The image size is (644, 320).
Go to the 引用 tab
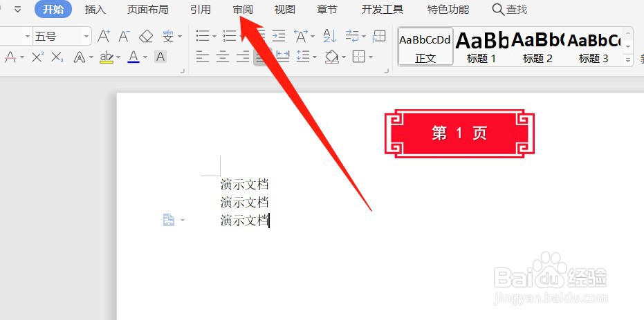point(201,9)
